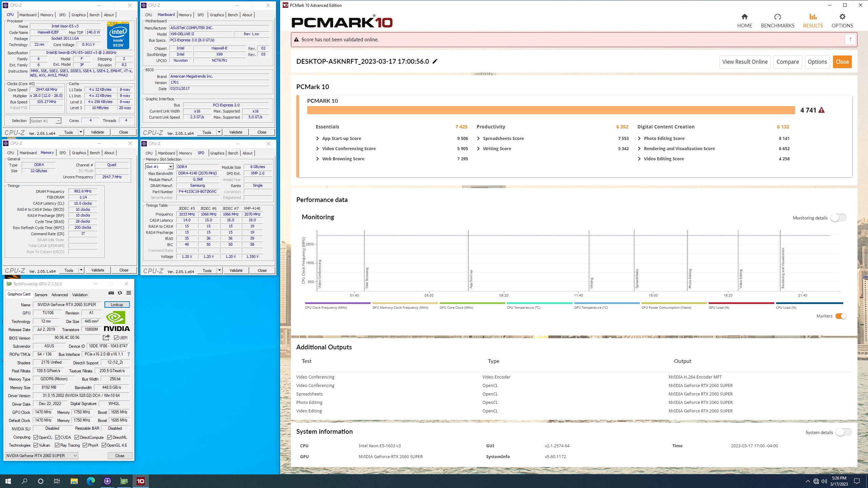Open GPU selector dropdown in GPU-Z
Viewport: 868px width, 488px height.
(42, 456)
